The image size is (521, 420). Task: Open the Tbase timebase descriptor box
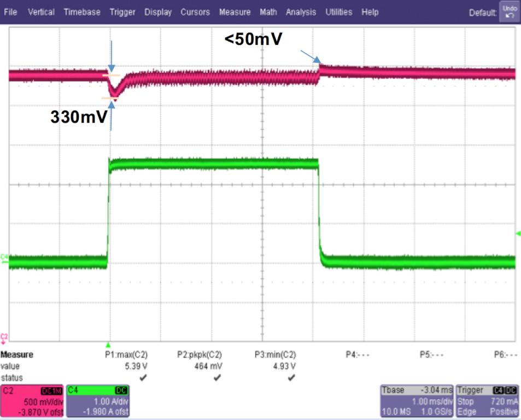(417, 401)
